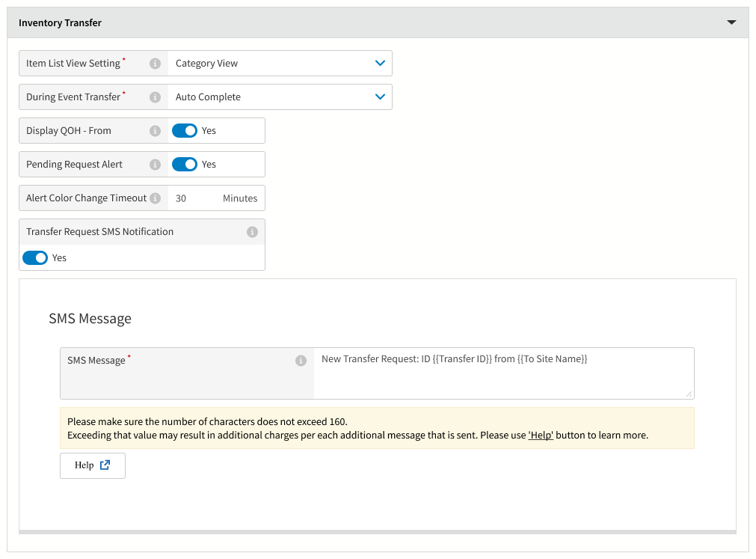756x559 pixels.
Task: Click the Inventory Transfer header title
Action: (60, 23)
